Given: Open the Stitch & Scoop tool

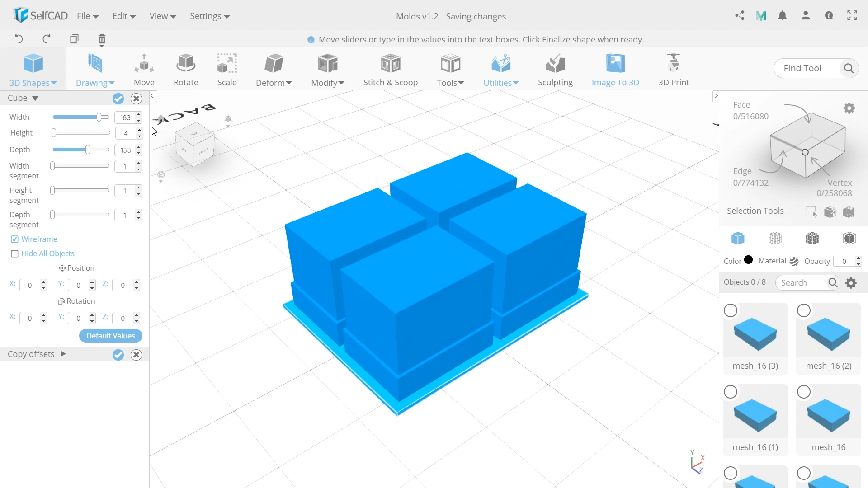Looking at the screenshot, I should [x=391, y=70].
